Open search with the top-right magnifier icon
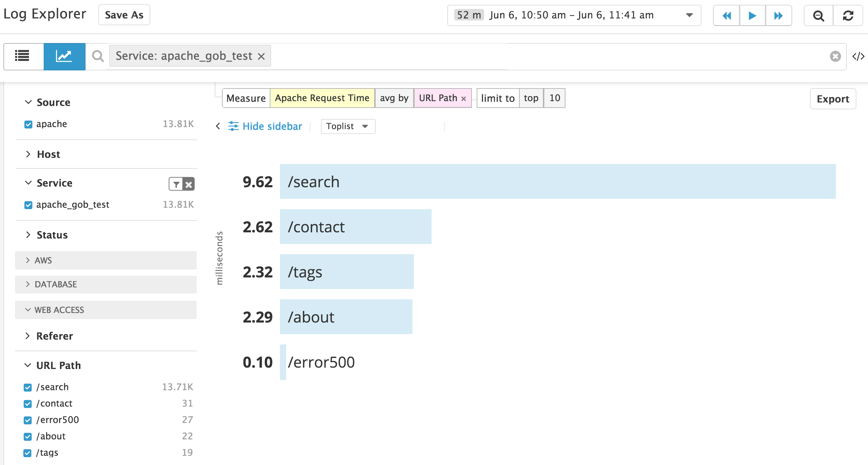The image size is (868, 465). (818, 16)
